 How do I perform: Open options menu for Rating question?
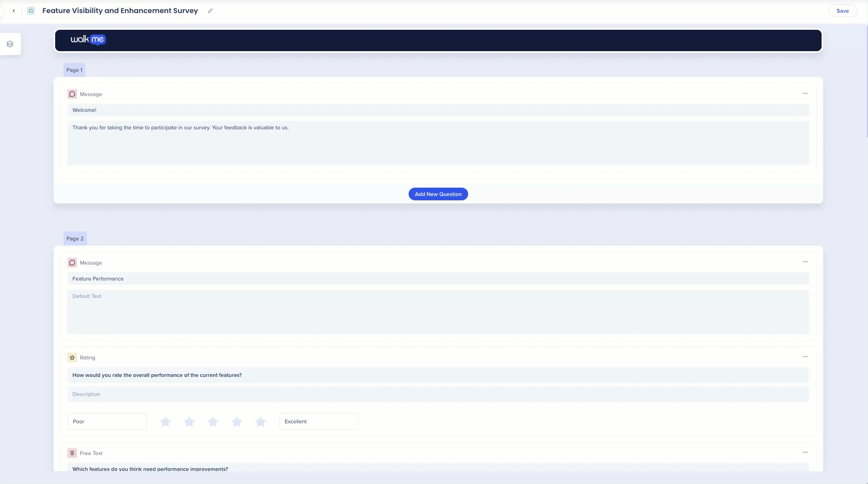click(x=805, y=357)
